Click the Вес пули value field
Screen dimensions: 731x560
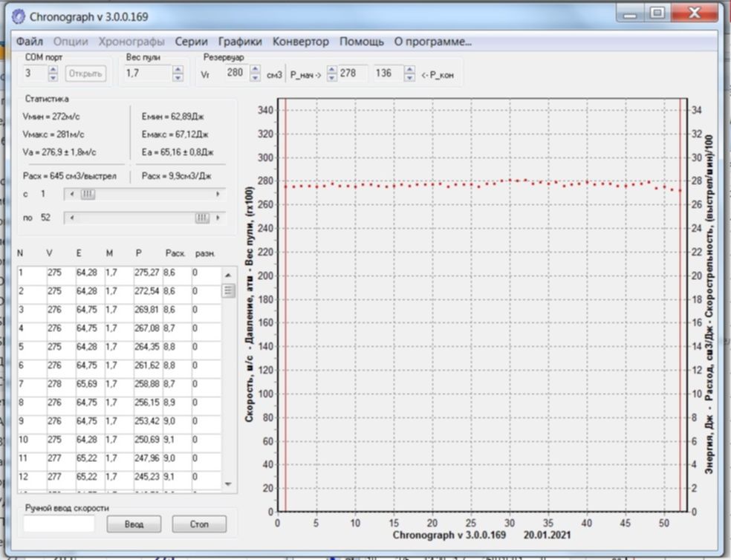tap(146, 74)
